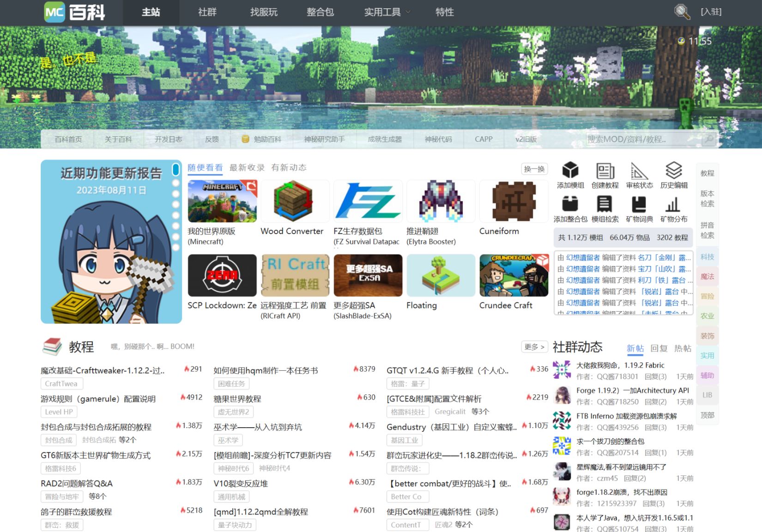This screenshot has width=762, height=532.
Task: Open the 近期功能更新报告 banner
Action: pos(111,242)
